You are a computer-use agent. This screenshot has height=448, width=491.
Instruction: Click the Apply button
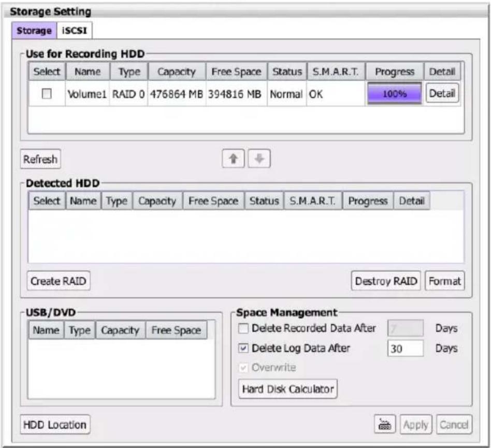point(416,425)
